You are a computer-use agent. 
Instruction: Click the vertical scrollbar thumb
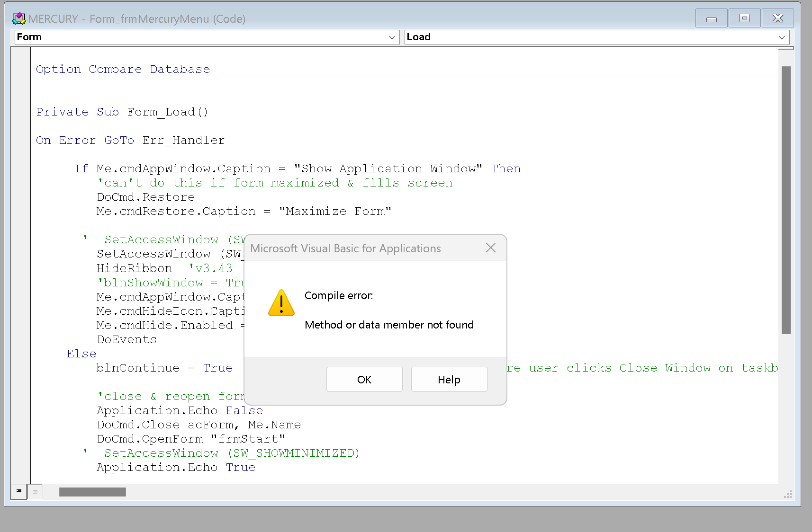786,200
